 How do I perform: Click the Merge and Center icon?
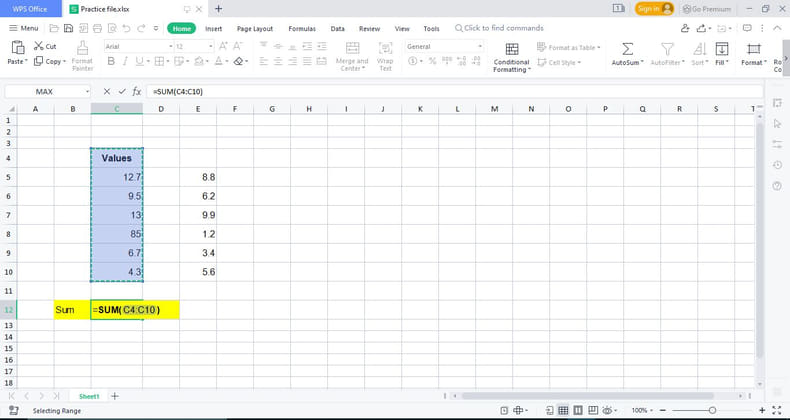point(352,48)
